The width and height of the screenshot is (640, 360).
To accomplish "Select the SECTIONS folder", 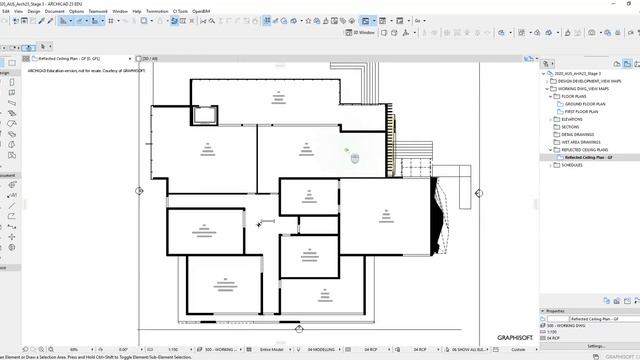I will pyautogui.click(x=570, y=127).
